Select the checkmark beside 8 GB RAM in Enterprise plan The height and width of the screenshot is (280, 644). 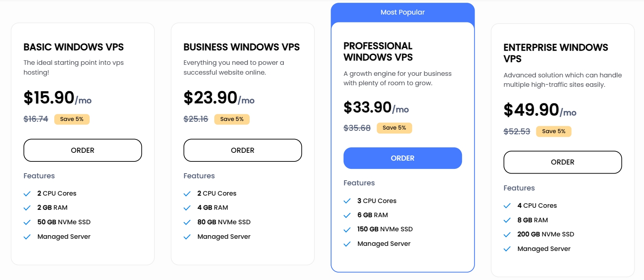point(508,220)
